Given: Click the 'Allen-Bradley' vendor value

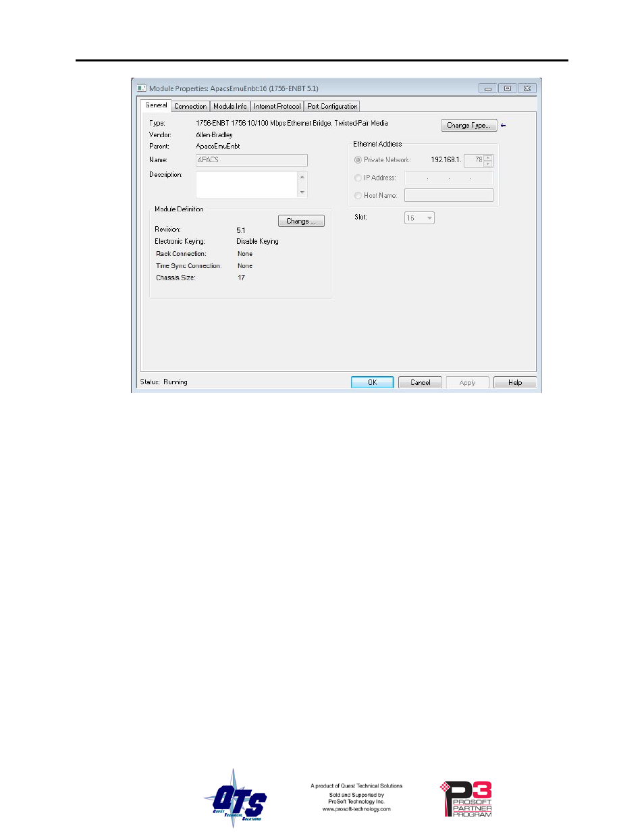Looking at the screenshot, I should [214, 135].
